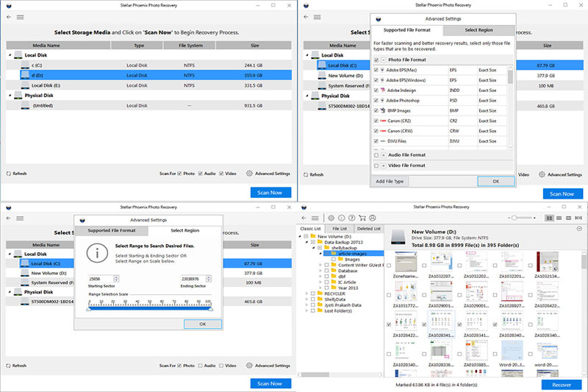Viewport: 588px width, 392px height.
Task: Click back arrow in window with d (D:) selected
Action: tap(9, 17)
